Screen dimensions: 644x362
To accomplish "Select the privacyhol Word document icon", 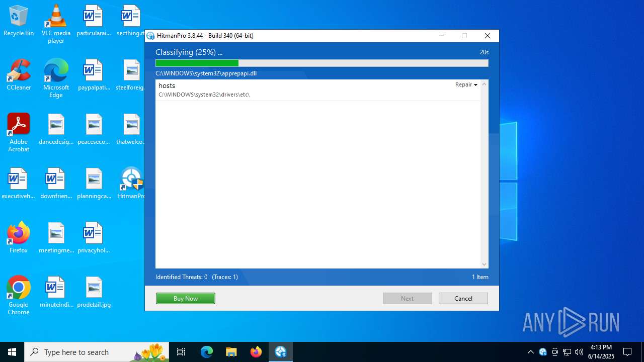I will point(94,238).
